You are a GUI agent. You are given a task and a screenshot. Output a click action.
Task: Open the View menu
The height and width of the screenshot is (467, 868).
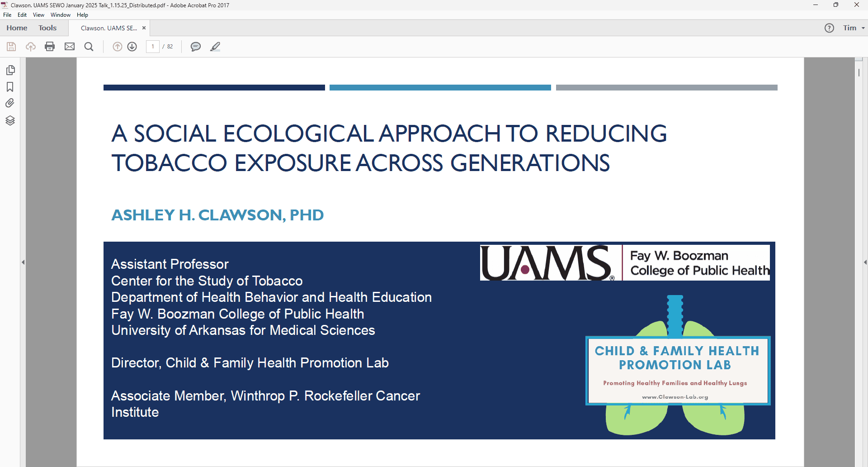pyautogui.click(x=38, y=15)
